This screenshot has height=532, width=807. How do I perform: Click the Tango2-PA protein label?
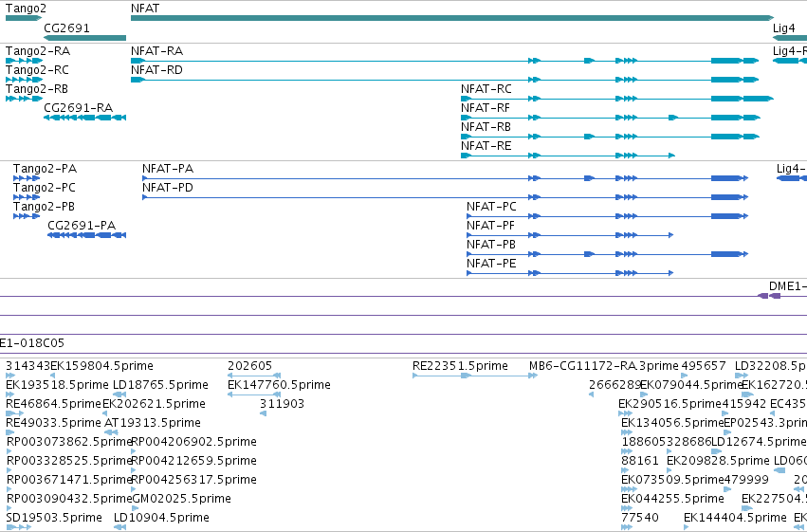coord(45,168)
